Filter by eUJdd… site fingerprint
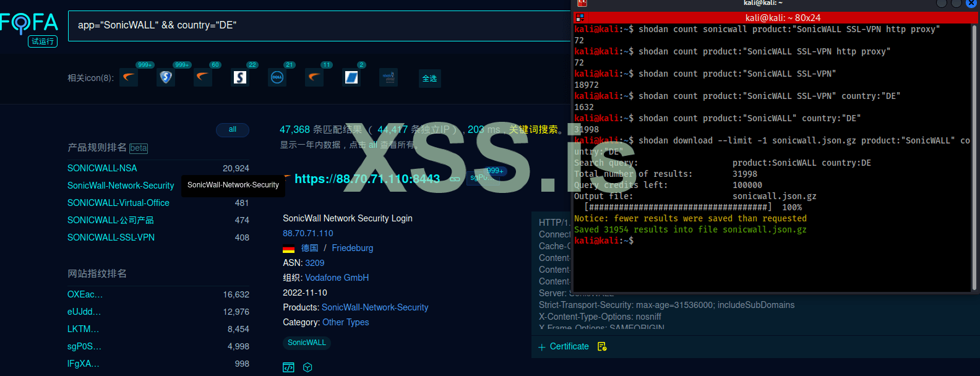Viewport: 980px width, 376px height. click(84, 312)
